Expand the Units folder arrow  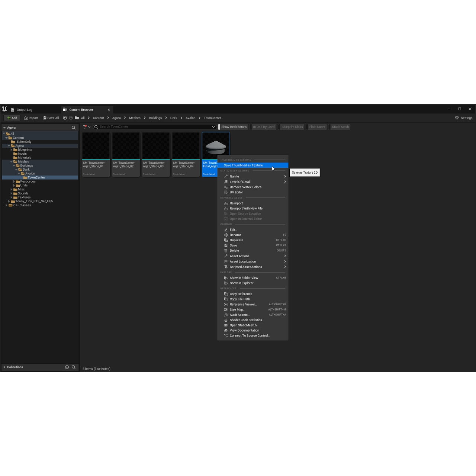point(14,186)
